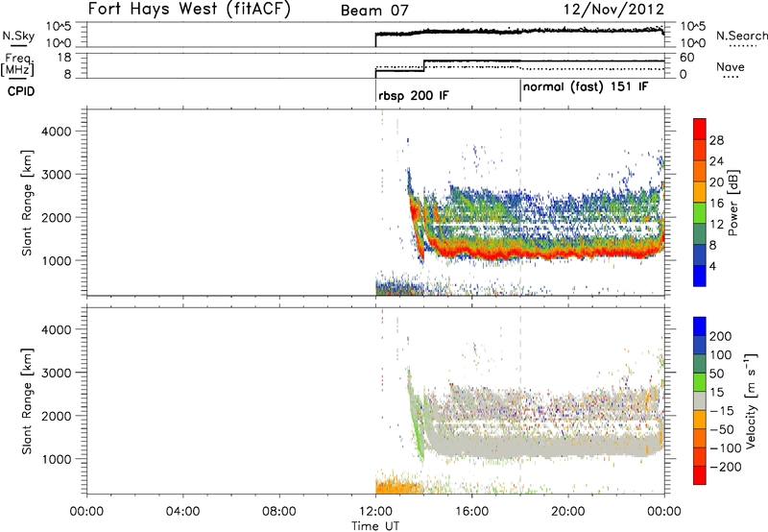This screenshot has width=768, height=532.
Task: Click the "N.Sky" legend label
Action: [x=18, y=36]
